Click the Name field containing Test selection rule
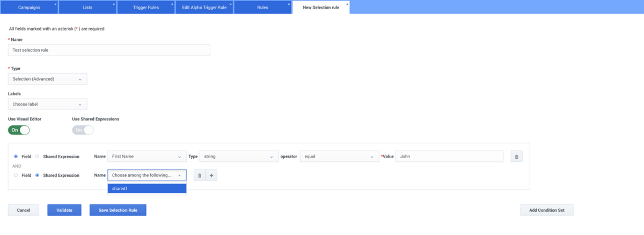Image resolution: width=644 pixels, height=235 pixels. (109, 50)
